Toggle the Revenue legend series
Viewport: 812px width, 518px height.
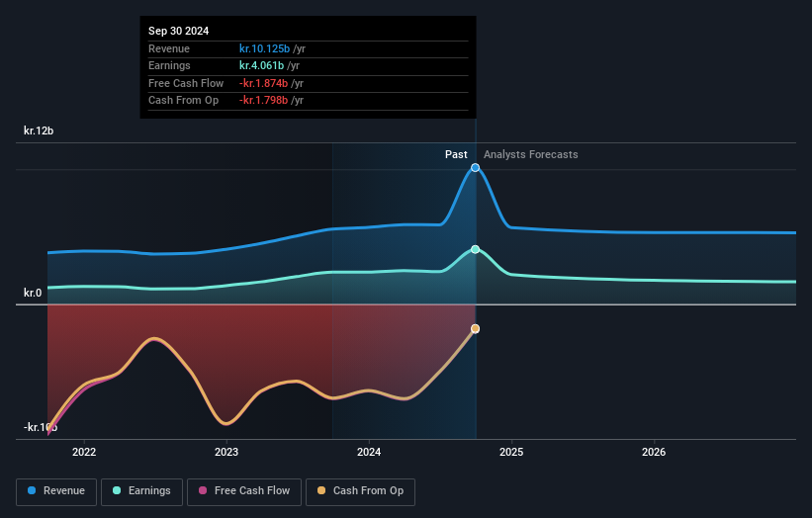coord(56,491)
